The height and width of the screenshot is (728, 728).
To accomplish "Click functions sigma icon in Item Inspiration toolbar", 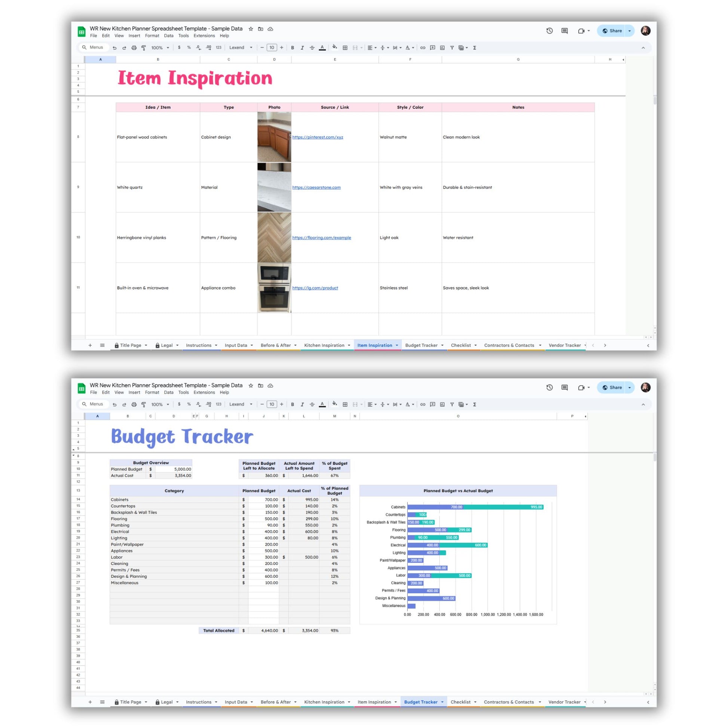I will coord(474,48).
